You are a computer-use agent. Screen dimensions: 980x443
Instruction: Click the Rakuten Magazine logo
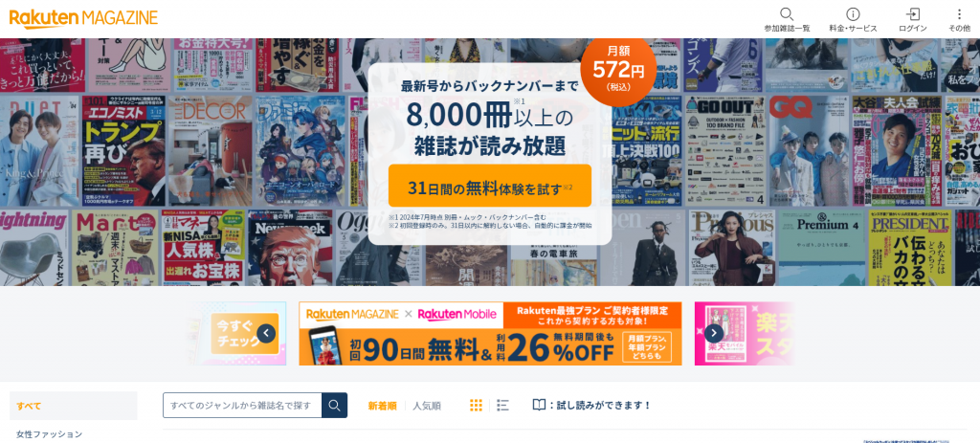click(x=84, y=18)
